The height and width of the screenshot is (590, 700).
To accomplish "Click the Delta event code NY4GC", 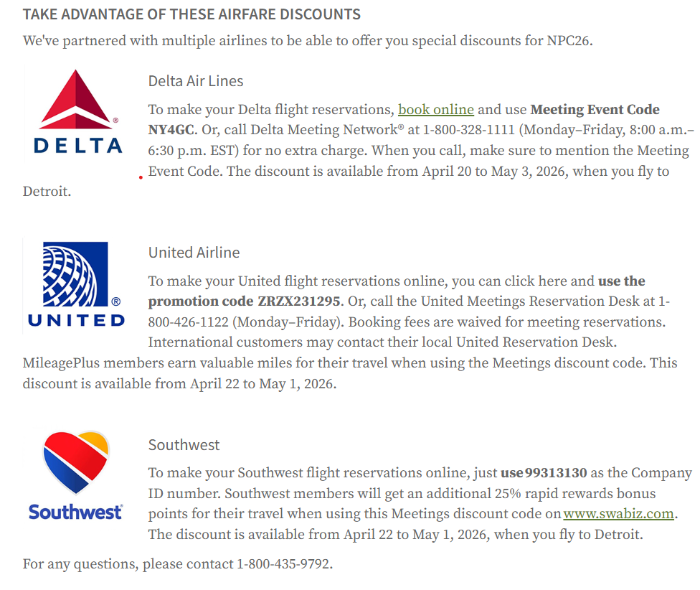I will coord(171,131).
